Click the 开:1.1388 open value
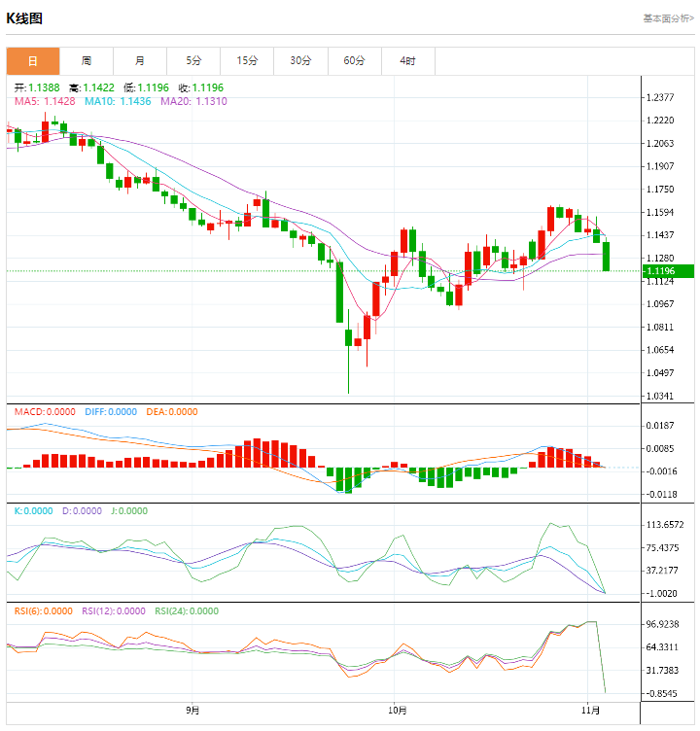The width and height of the screenshot is (700, 731). [37, 87]
